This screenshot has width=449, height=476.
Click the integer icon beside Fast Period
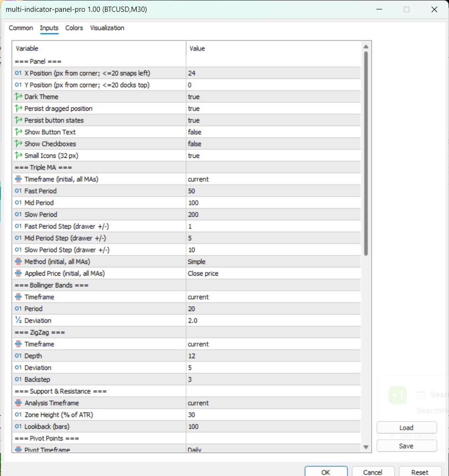(x=18, y=191)
